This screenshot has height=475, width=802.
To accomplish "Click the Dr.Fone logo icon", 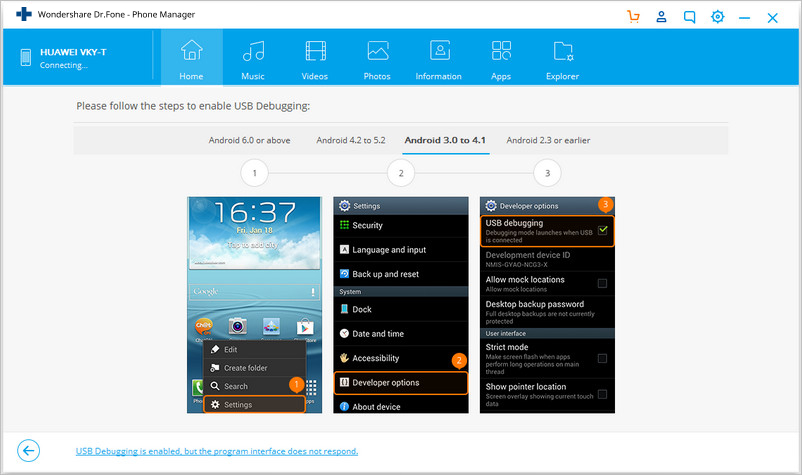I will coord(24,14).
